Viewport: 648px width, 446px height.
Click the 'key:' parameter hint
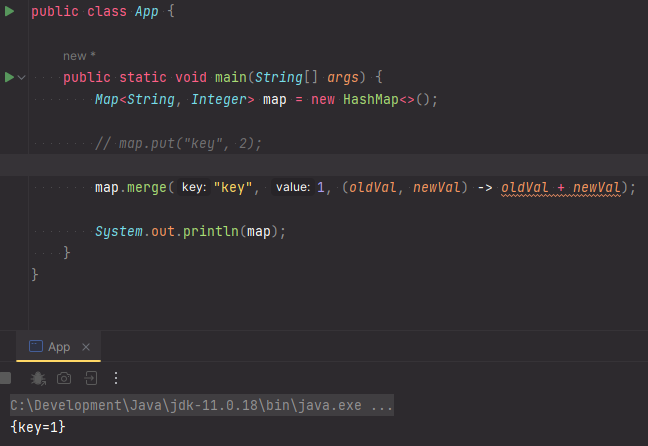pyautogui.click(x=194, y=187)
